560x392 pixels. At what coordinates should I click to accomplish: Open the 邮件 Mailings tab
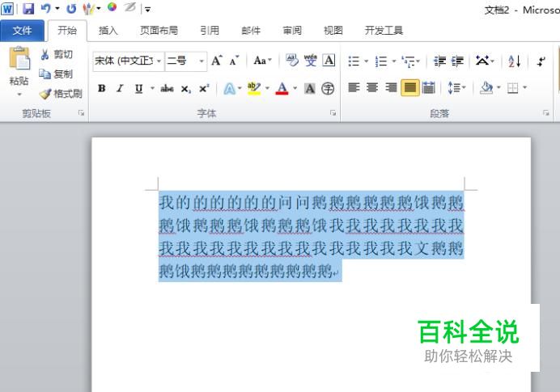click(x=251, y=31)
